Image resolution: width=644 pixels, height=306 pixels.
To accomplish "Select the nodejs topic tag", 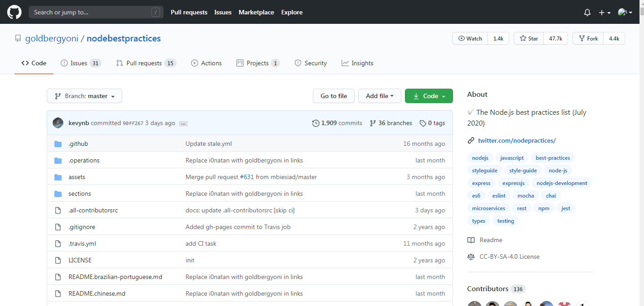I will click(x=480, y=158).
